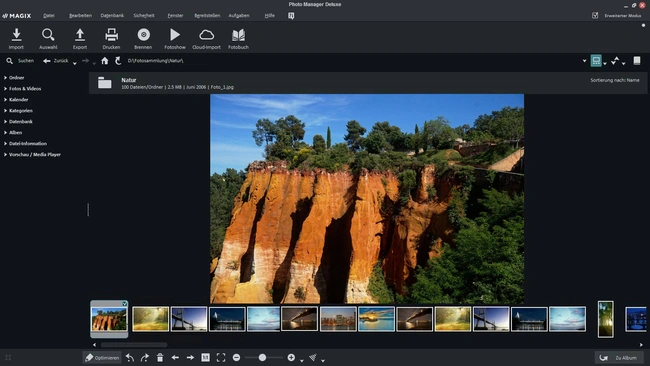Click the send paper-plane icon
The width and height of the screenshot is (650, 366).
click(313, 357)
